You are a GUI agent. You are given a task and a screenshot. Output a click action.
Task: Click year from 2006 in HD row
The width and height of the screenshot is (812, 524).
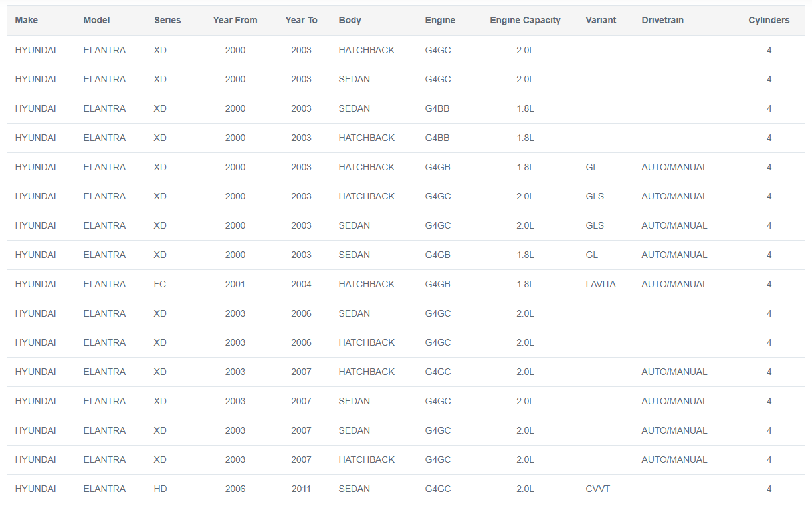(x=235, y=489)
